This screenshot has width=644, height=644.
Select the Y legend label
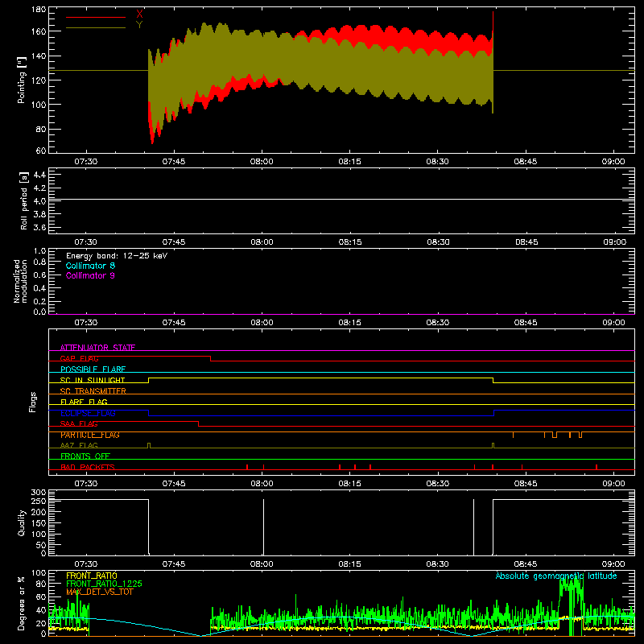139,25
